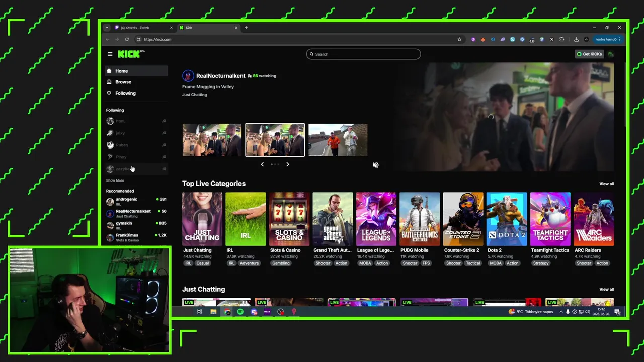Screen dimensions: 644x362
Task: Open File Explorer from the taskbar
Action: pyautogui.click(x=213, y=312)
